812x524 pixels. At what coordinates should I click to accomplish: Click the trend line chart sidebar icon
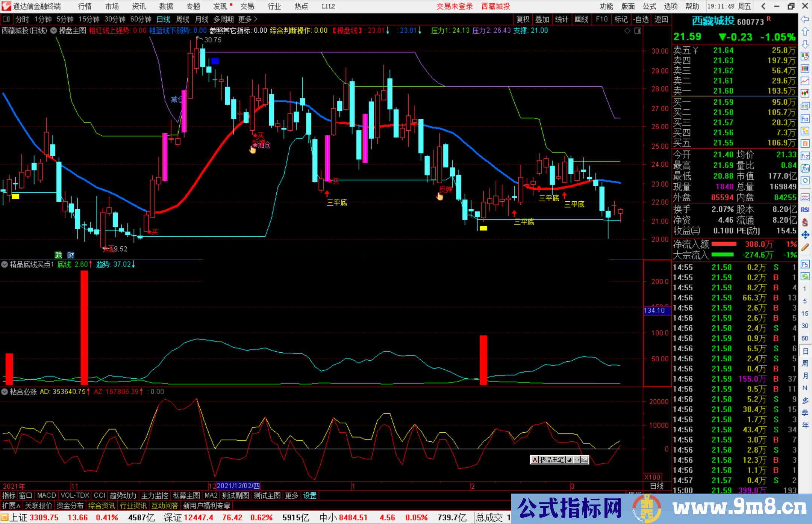[805, 81]
